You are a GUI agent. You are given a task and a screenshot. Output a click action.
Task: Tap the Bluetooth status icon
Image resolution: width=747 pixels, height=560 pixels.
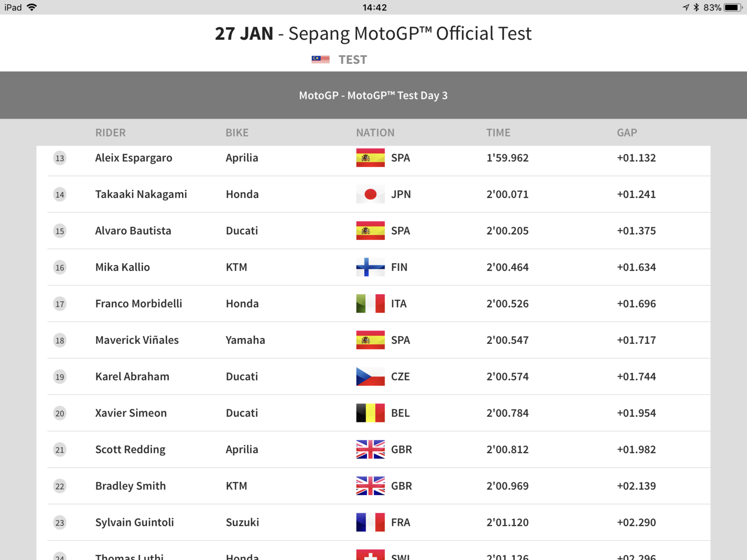pyautogui.click(x=696, y=7)
